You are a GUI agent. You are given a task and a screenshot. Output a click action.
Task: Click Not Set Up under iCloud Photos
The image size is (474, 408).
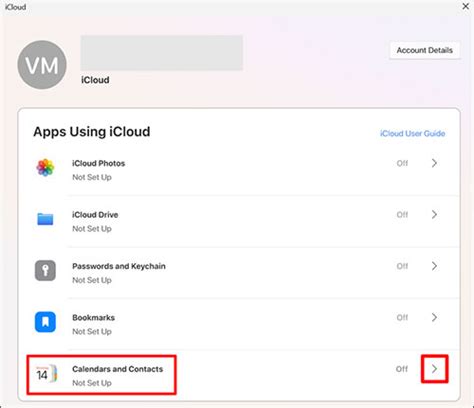point(92,177)
